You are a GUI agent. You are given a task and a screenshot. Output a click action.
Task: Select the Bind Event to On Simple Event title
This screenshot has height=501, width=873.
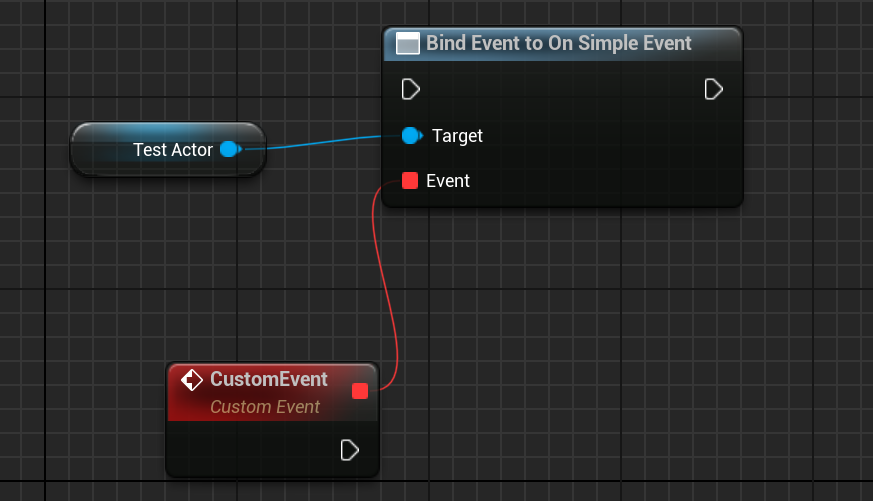click(x=558, y=44)
